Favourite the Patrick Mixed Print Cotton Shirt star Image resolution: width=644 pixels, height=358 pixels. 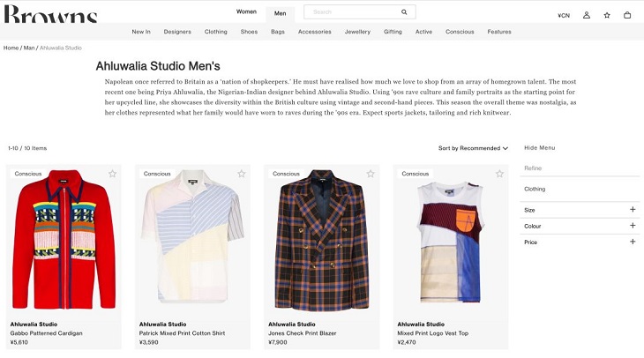pyautogui.click(x=242, y=174)
